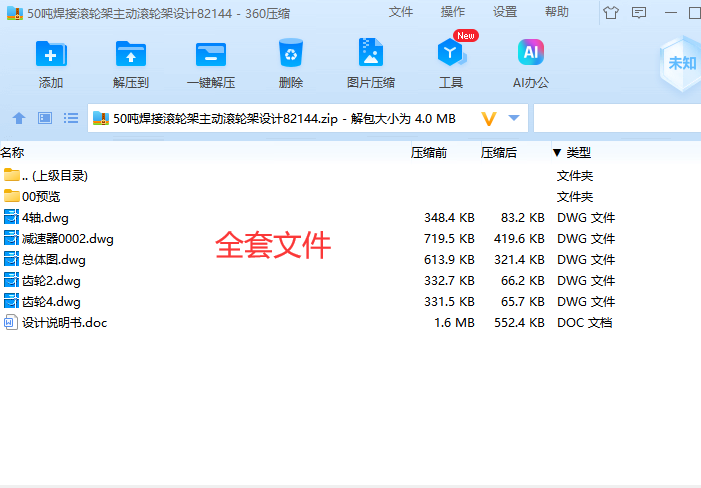This screenshot has width=701, height=488.
Task: Switch to list view mode button
Action: [x=71, y=118]
